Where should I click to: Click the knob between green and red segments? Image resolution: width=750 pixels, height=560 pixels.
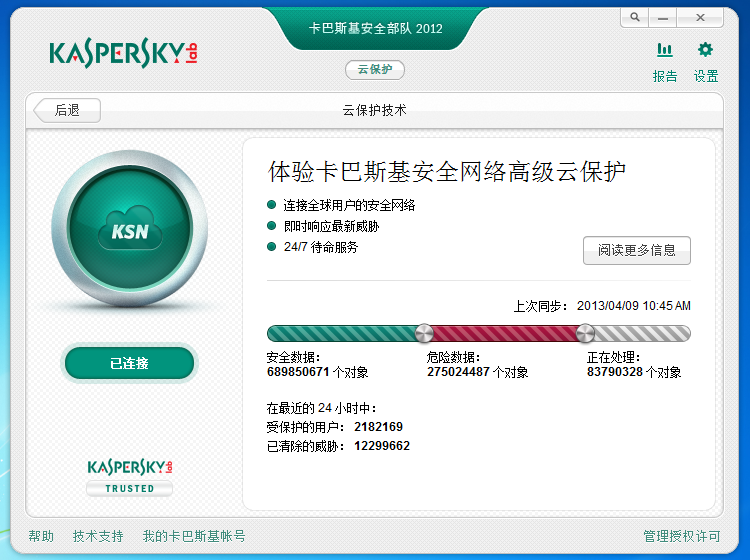coord(424,333)
